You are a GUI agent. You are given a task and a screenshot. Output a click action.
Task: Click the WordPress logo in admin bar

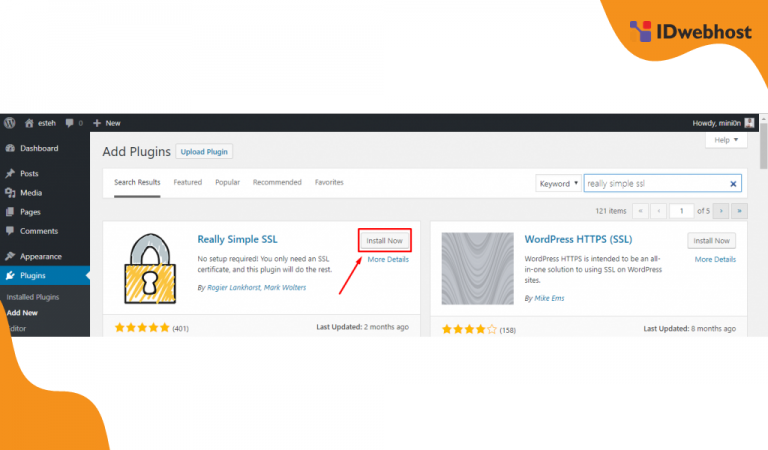pos(10,123)
